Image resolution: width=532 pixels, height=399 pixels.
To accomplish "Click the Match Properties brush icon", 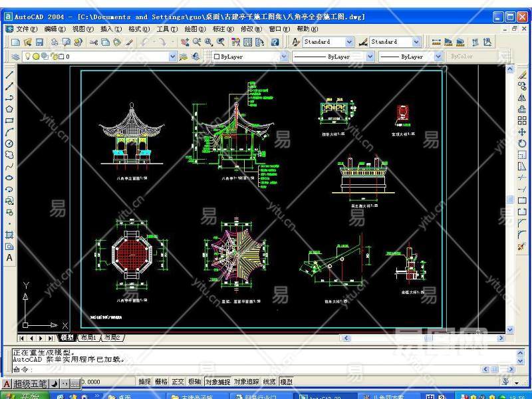I will click(x=129, y=42).
